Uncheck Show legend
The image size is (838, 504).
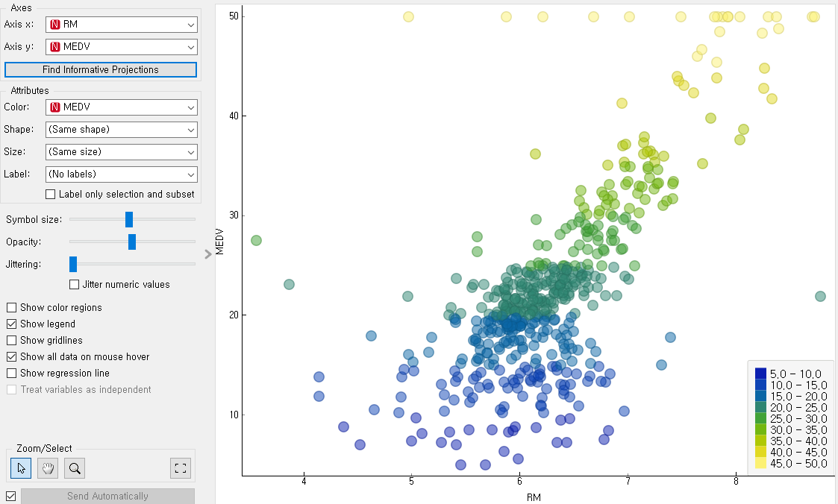[x=12, y=324]
